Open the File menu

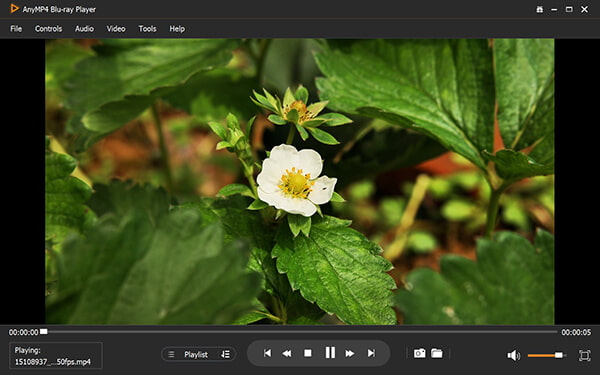(x=16, y=29)
